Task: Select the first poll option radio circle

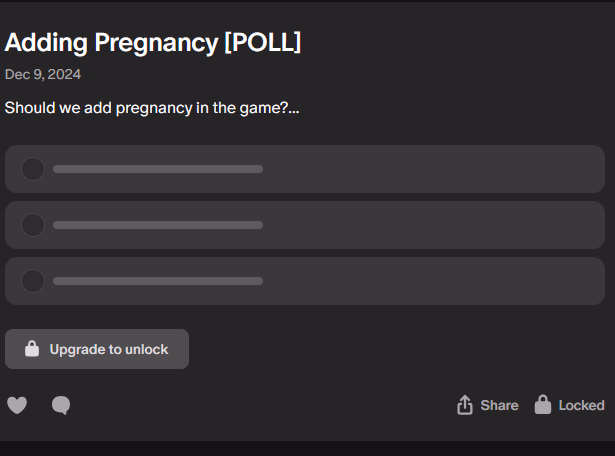Action: 33,169
